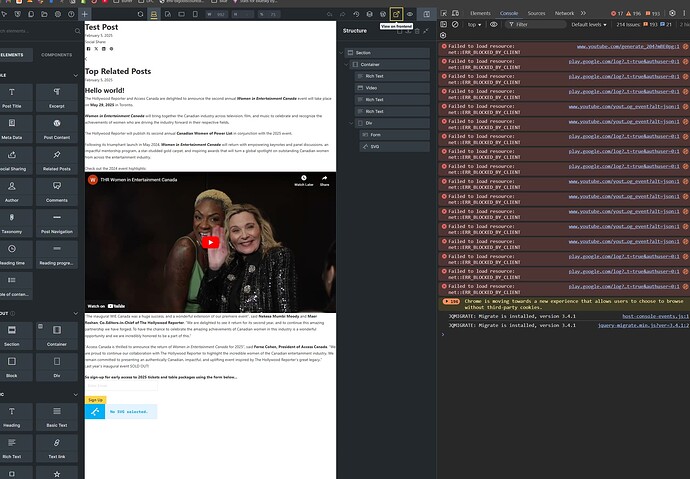
Task: Open DevTools settings gear icon
Action: coord(672,13)
